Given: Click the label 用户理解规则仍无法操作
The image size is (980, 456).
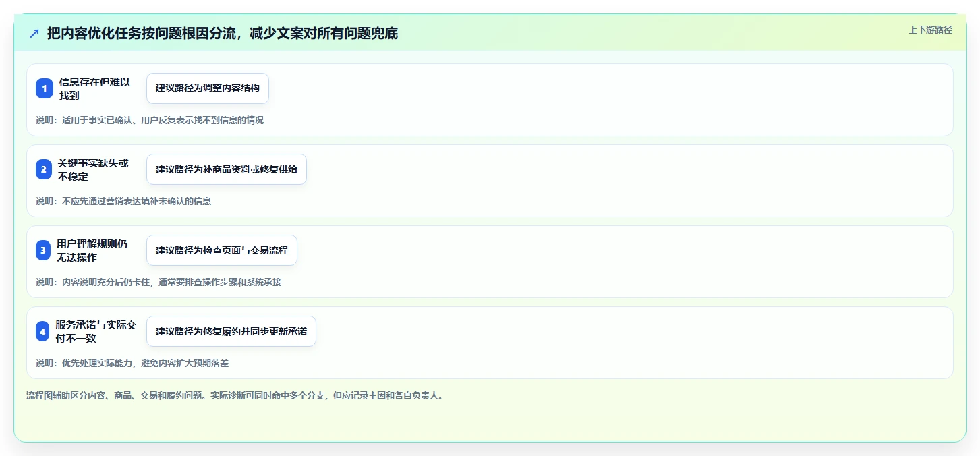Looking at the screenshot, I should [x=92, y=250].
